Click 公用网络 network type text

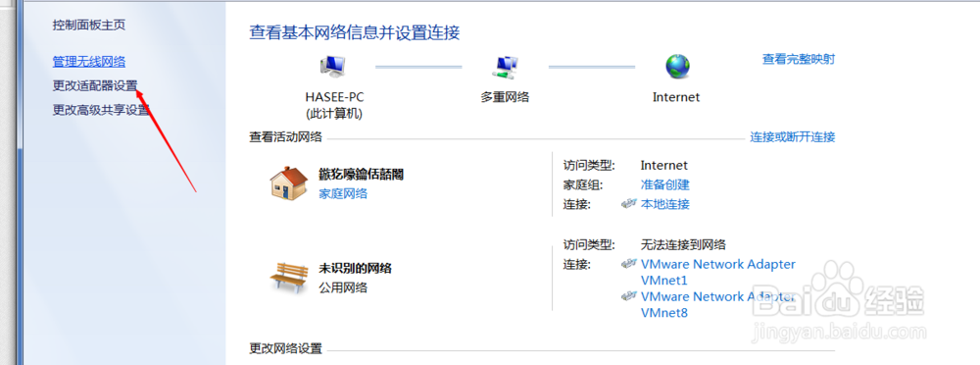pyautogui.click(x=343, y=287)
